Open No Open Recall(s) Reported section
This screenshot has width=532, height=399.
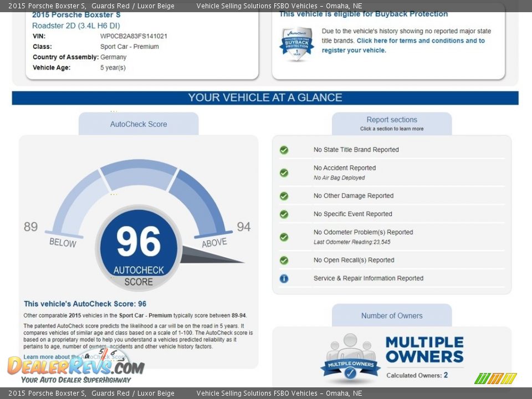354,260
